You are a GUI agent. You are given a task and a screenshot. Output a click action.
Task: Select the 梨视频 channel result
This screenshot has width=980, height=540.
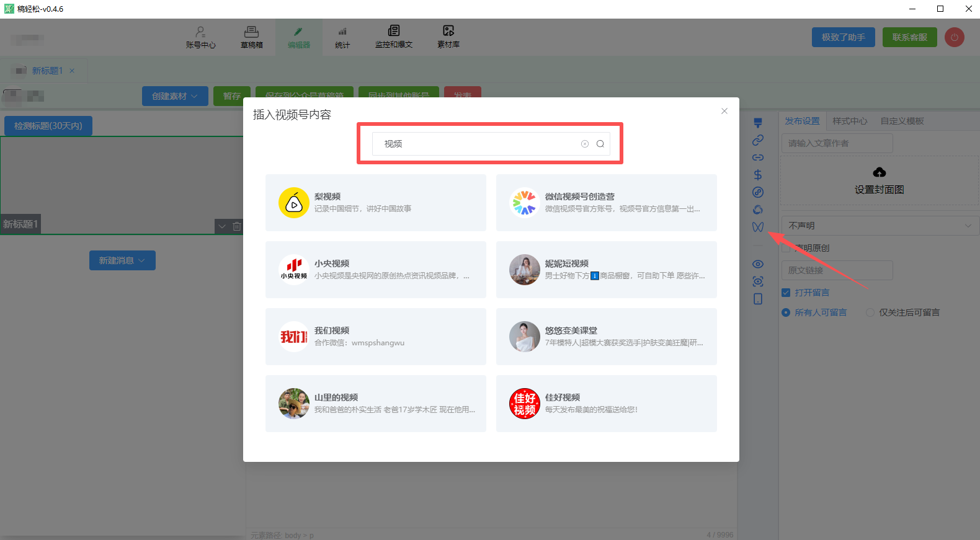pos(375,203)
